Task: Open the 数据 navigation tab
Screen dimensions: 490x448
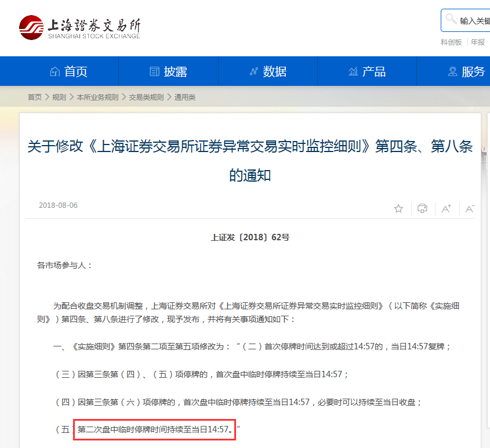Action: (268, 71)
